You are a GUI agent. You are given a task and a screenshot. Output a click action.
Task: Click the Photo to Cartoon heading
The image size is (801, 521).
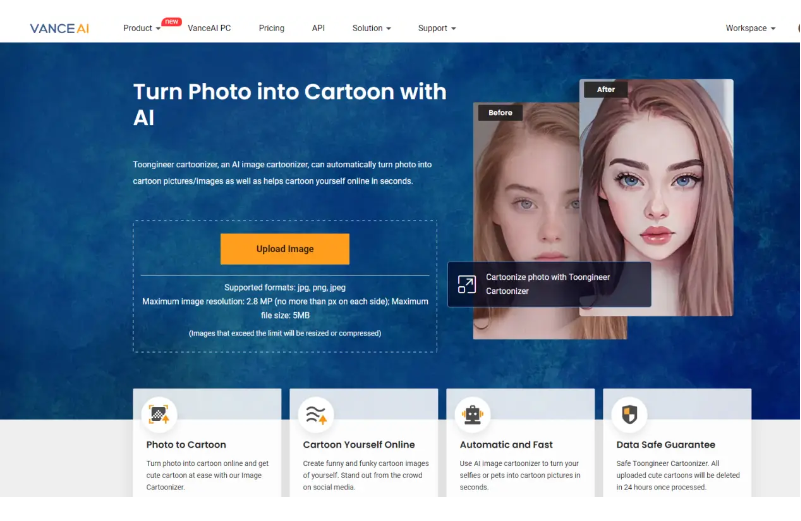[186, 444]
